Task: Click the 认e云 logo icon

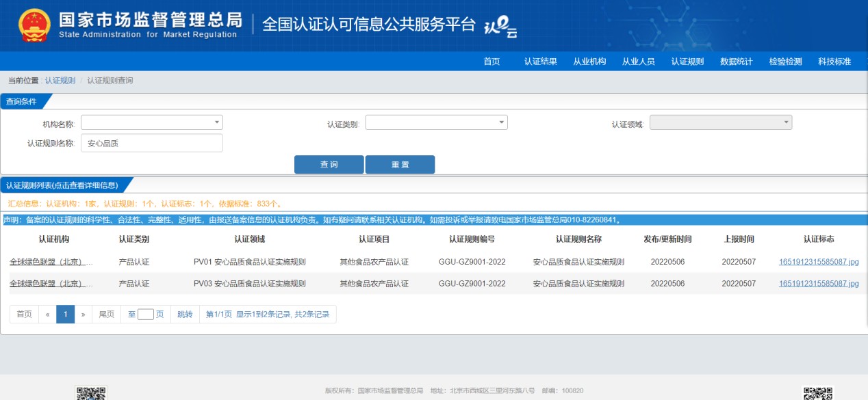Action: point(500,26)
